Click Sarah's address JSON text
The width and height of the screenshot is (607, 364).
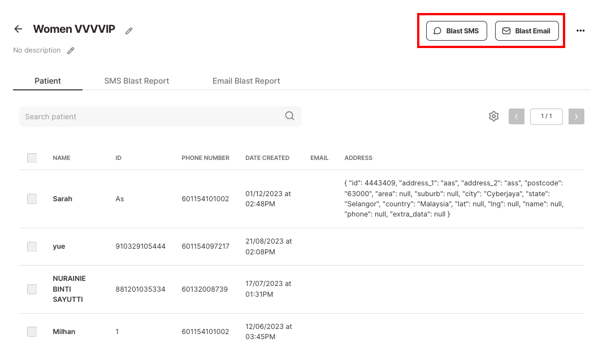(x=454, y=198)
